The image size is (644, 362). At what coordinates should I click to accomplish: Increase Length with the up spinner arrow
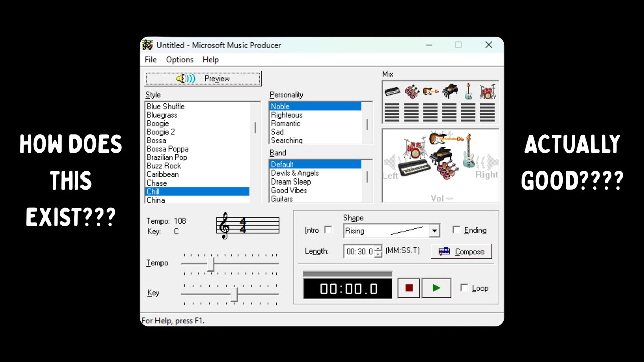[x=378, y=248]
